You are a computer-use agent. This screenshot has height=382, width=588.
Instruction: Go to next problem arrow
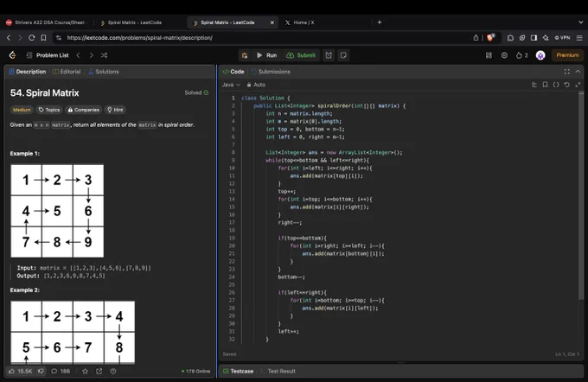[91, 55]
